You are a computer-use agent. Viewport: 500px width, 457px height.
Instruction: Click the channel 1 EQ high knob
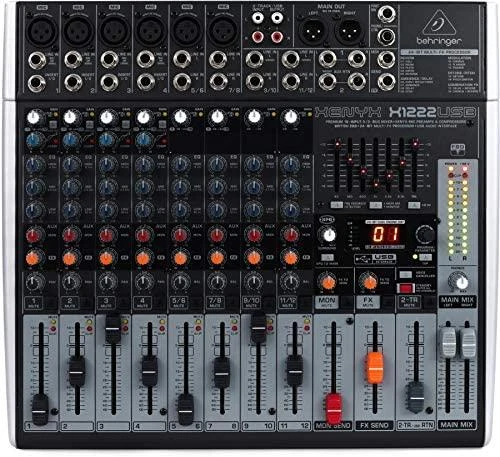coord(35,165)
